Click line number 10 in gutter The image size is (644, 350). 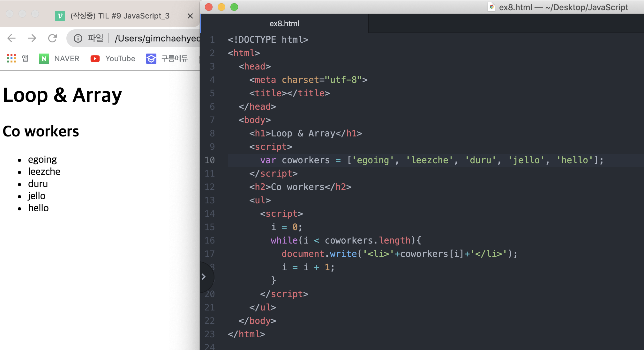tap(210, 160)
